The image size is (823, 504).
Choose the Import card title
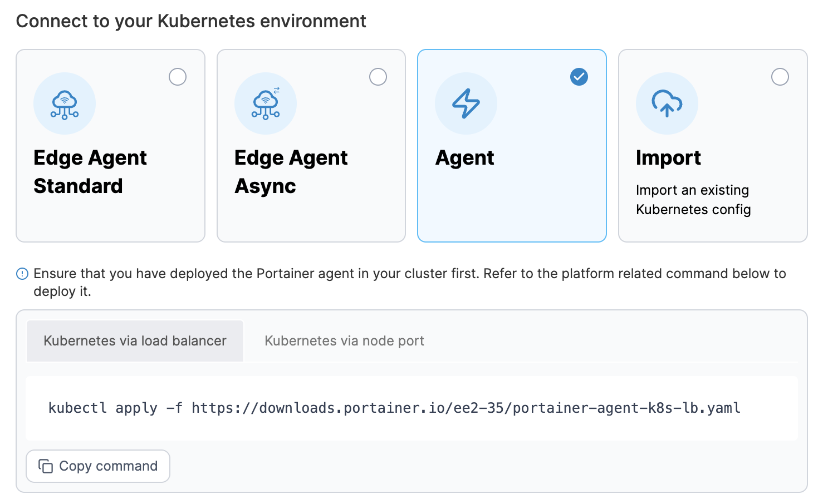(668, 158)
